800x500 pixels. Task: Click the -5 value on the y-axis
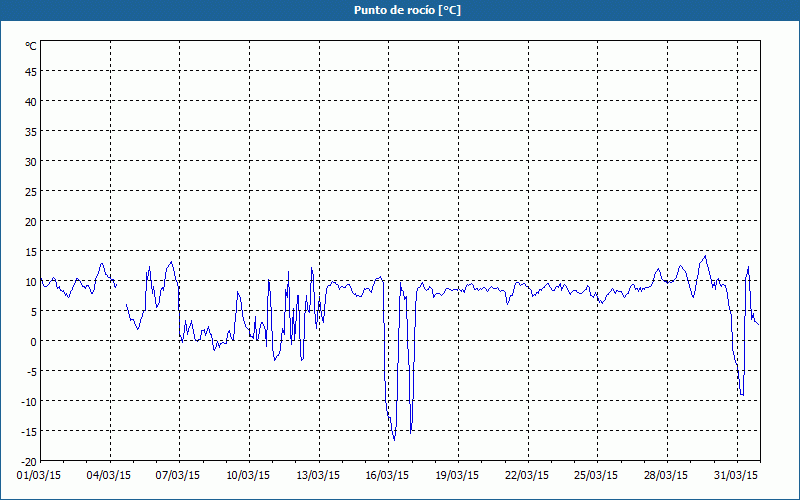(32, 372)
